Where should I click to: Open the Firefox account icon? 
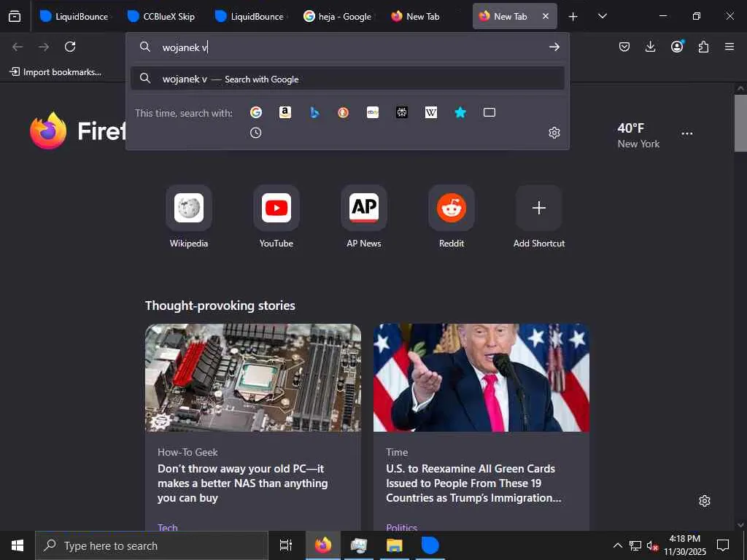(x=677, y=46)
